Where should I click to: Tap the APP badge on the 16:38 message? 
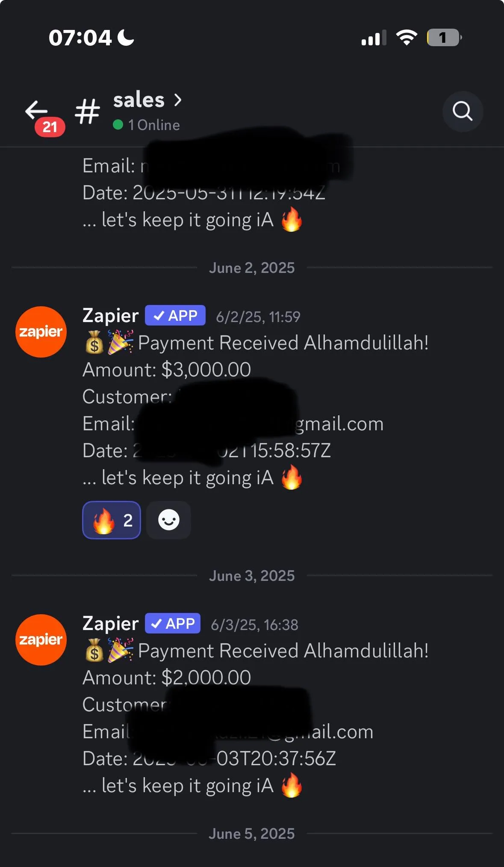tap(173, 624)
